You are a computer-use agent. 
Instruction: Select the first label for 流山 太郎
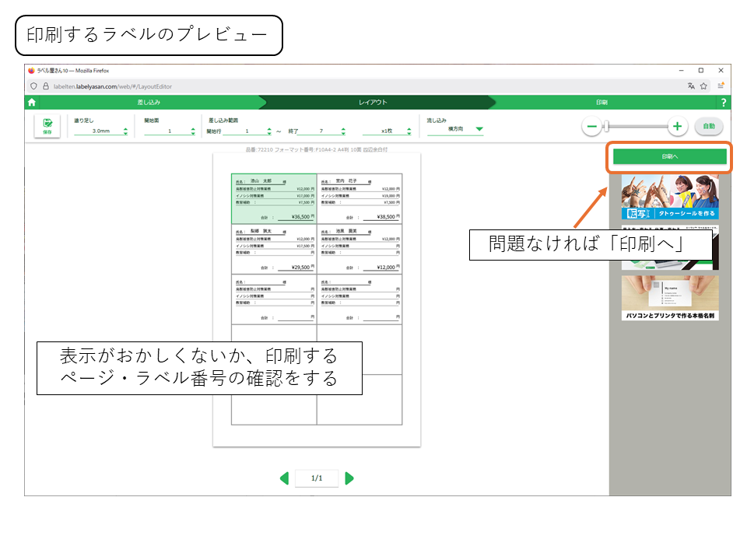(274, 198)
